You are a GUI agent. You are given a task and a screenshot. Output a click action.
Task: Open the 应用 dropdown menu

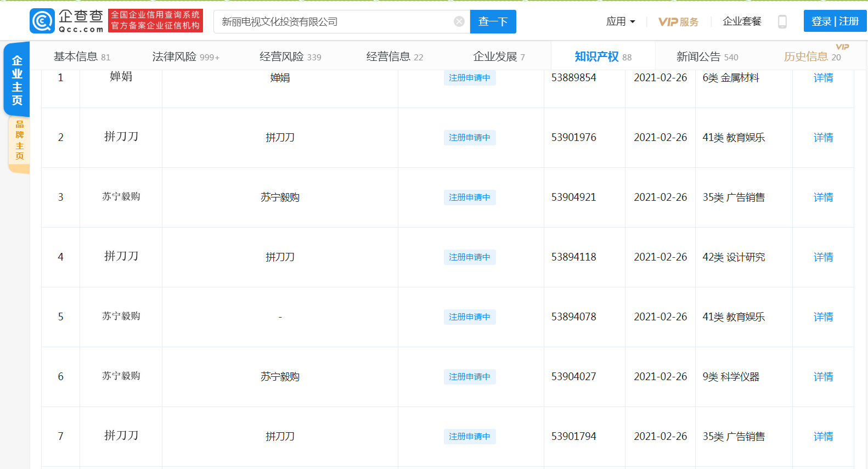pyautogui.click(x=620, y=21)
